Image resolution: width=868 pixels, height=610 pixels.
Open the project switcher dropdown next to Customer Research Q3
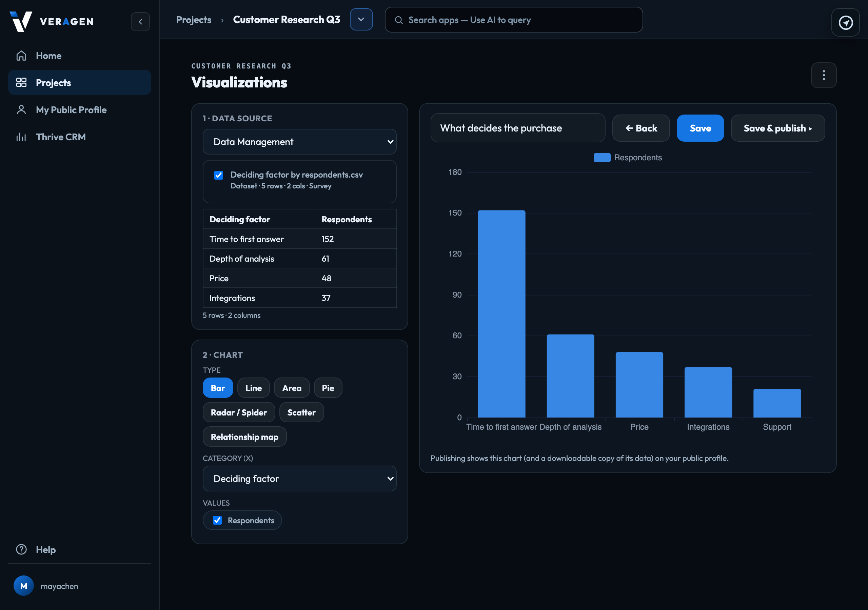tap(361, 20)
